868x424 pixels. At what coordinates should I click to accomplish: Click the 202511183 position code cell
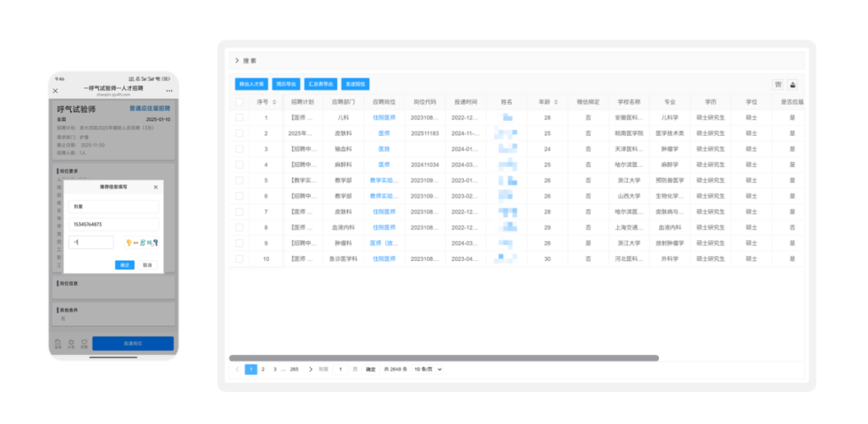tap(424, 133)
